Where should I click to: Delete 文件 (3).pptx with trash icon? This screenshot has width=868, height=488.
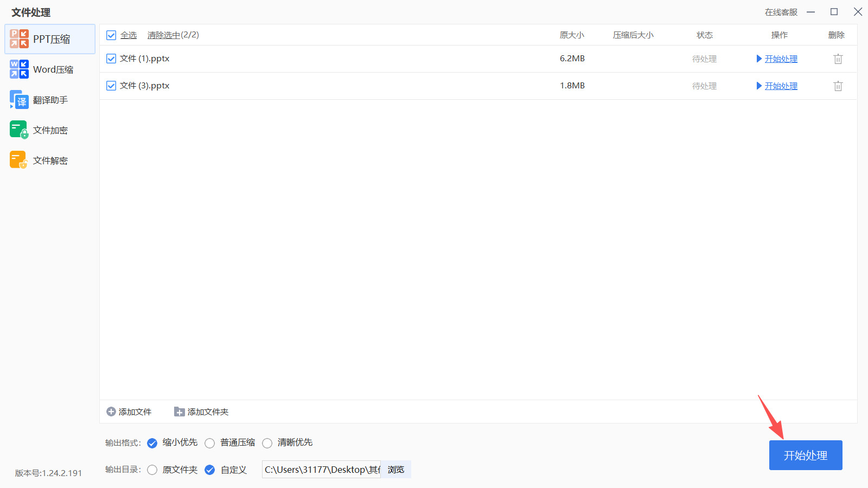tap(838, 86)
